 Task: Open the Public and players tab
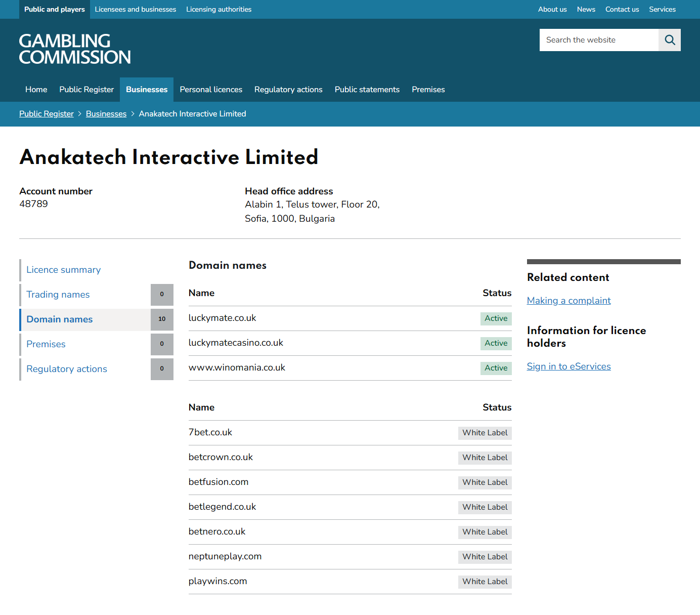coord(55,9)
